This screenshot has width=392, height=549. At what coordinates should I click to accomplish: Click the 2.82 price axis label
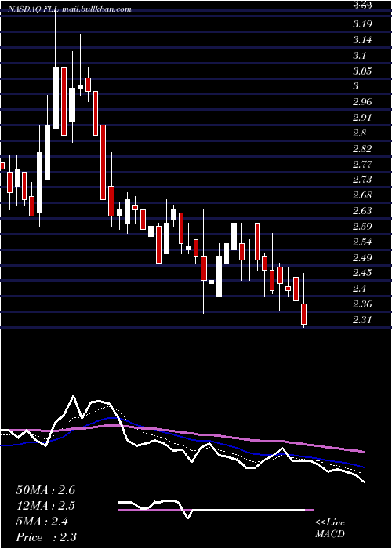point(362,149)
